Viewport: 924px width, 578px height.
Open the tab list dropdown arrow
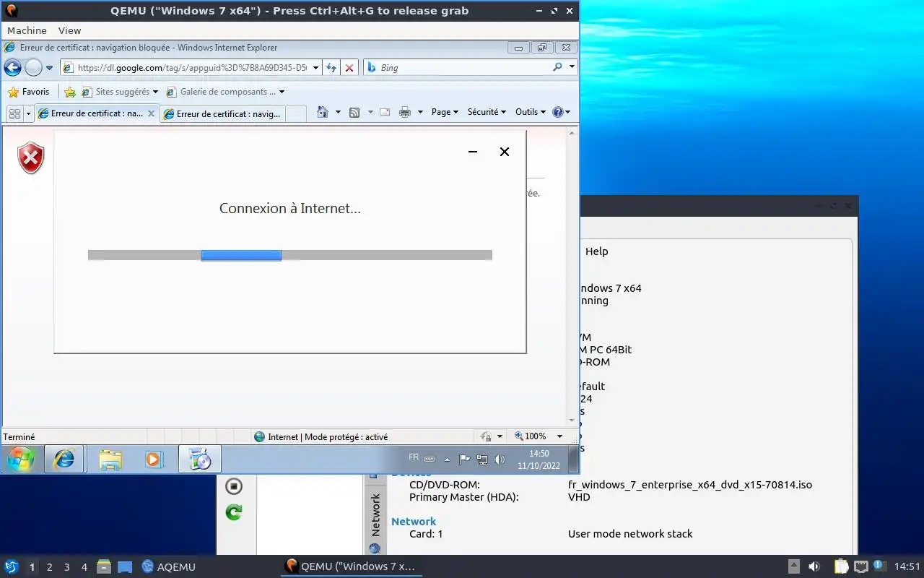coord(29,113)
